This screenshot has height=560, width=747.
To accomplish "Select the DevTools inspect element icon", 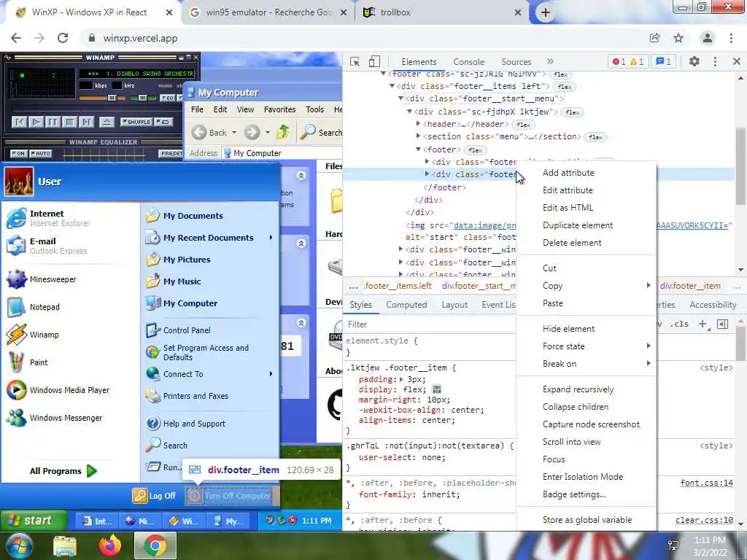I will pos(355,61).
